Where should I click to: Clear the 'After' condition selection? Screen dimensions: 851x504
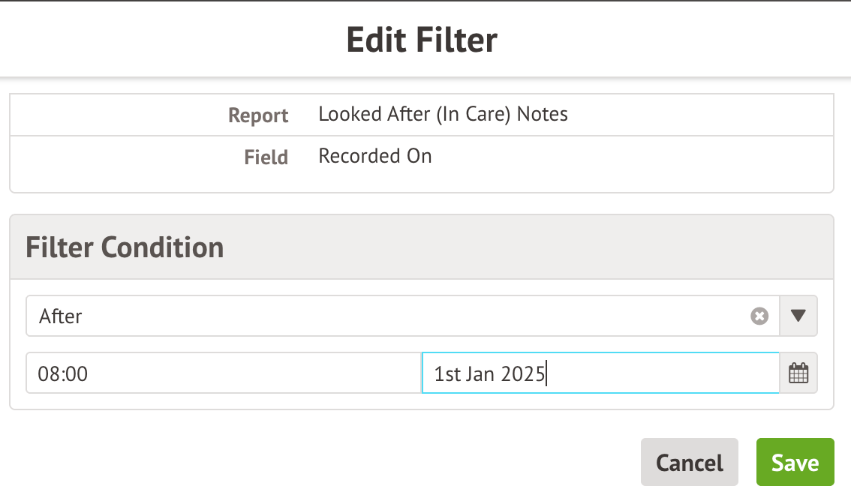point(759,316)
